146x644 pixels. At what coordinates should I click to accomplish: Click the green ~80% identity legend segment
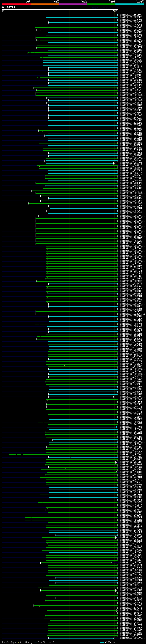(101, 4)
